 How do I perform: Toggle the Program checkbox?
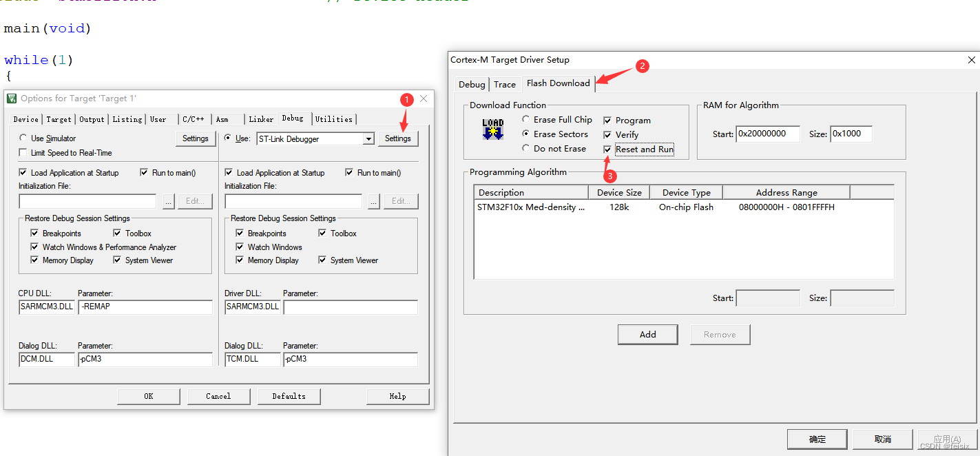click(607, 121)
